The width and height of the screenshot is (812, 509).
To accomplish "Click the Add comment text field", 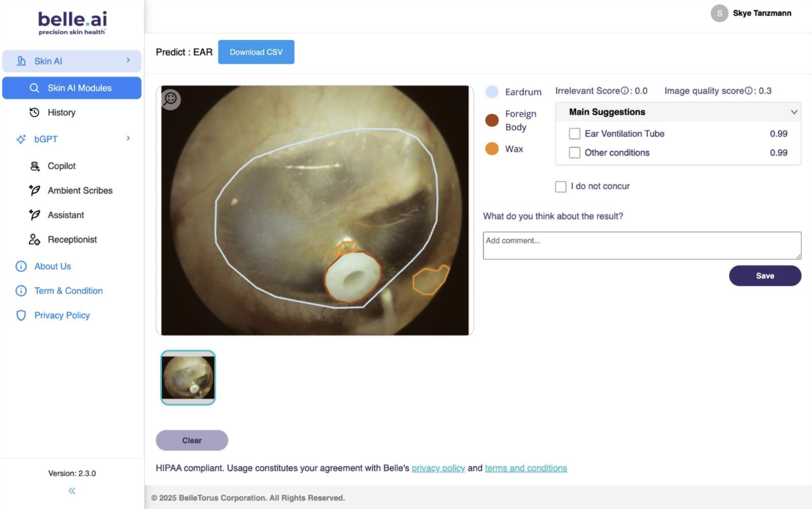I will [x=641, y=246].
